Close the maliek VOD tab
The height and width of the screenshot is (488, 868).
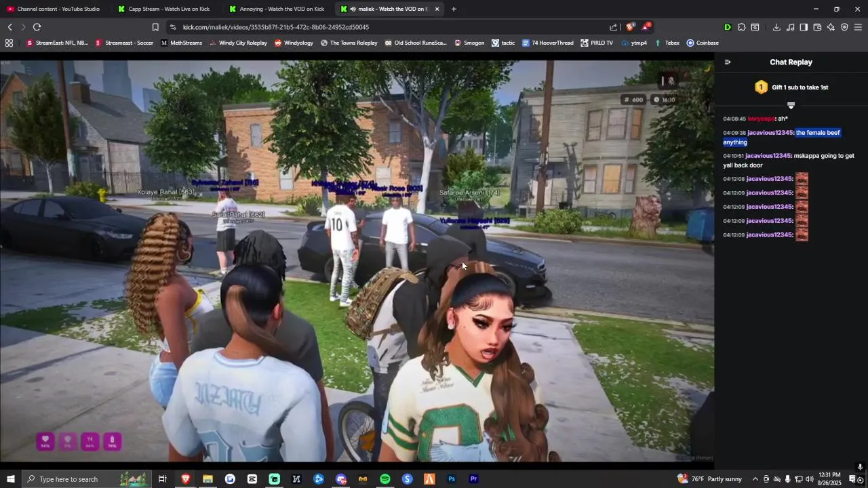point(437,9)
